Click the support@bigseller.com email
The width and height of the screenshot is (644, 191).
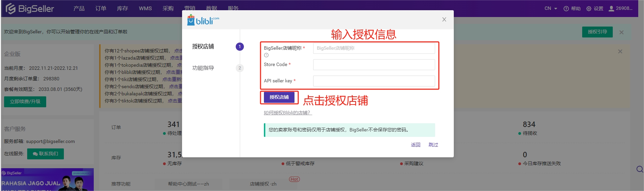[x=50, y=141]
